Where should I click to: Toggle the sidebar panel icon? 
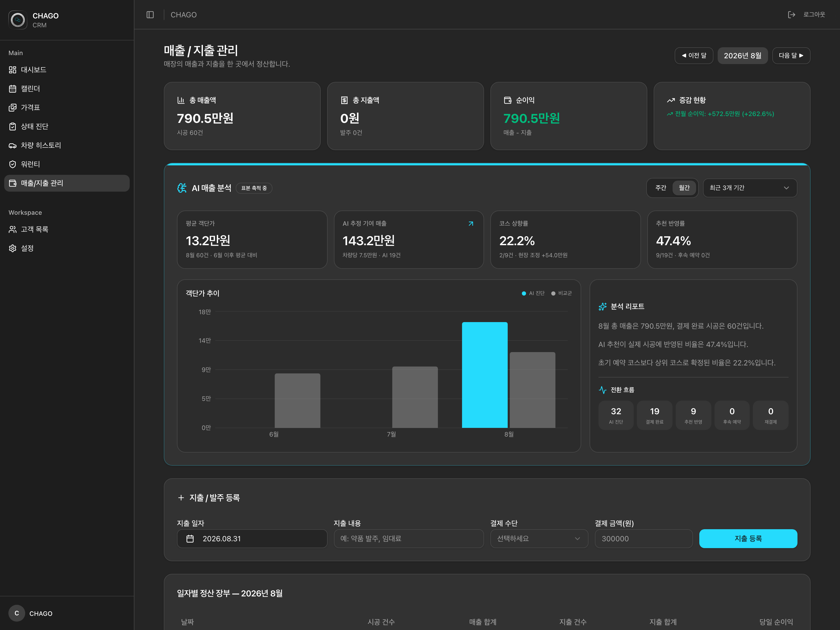click(x=150, y=15)
